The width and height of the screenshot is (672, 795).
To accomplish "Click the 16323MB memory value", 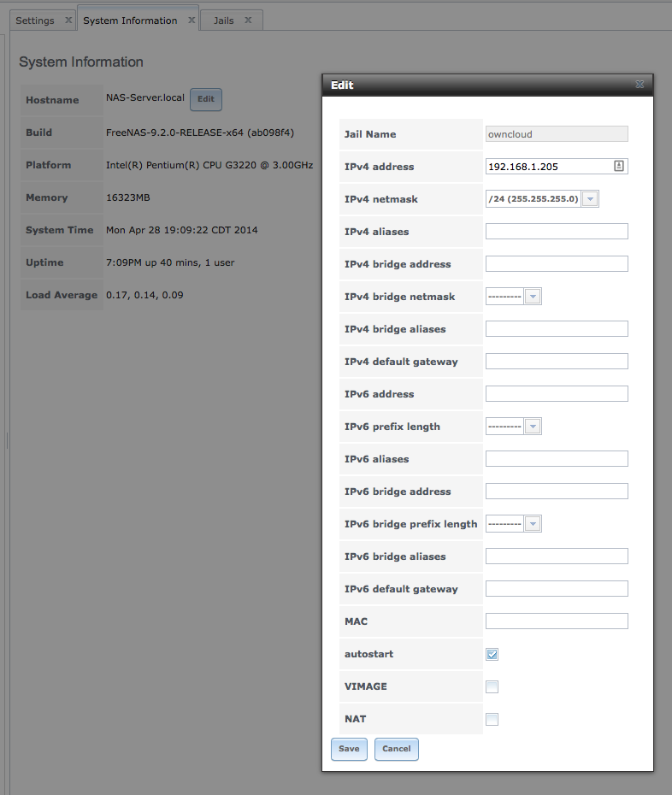I will (x=127, y=197).
